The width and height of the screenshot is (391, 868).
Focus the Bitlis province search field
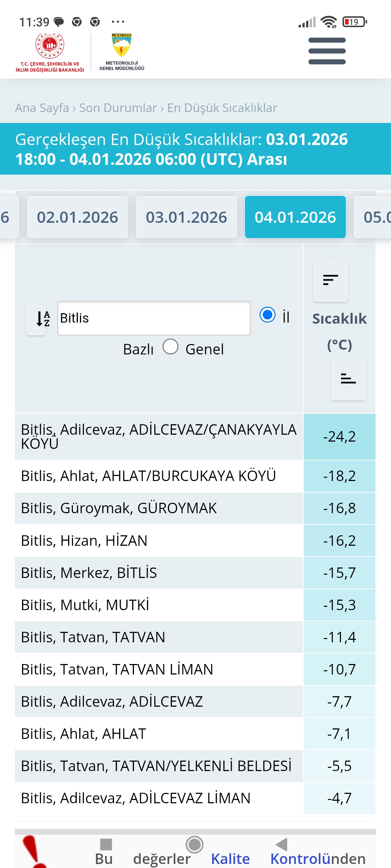(154, 318)
